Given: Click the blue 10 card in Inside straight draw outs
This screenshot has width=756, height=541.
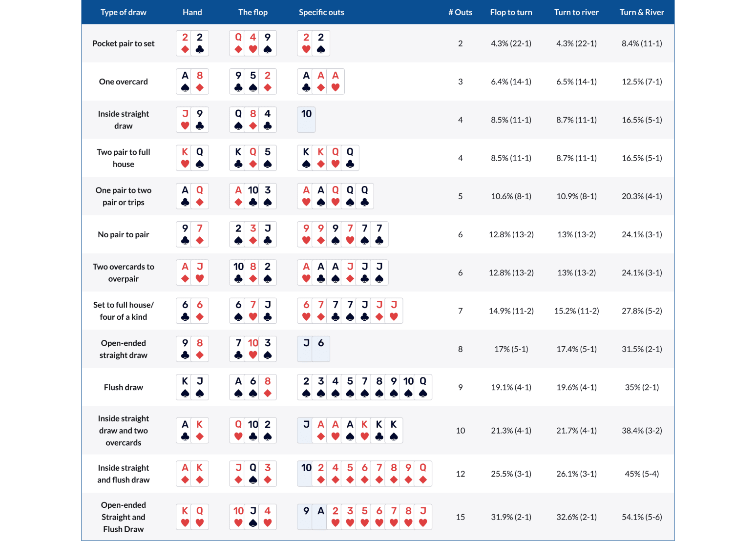Looking at the screenshot, I should 306,120.
